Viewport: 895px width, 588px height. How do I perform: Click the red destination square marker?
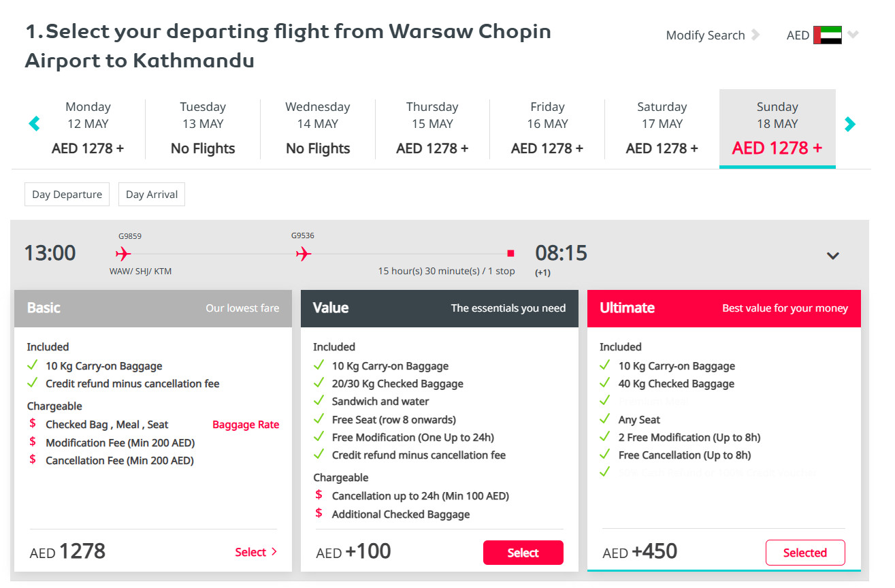pyautogui.click(x=510, y=254)
